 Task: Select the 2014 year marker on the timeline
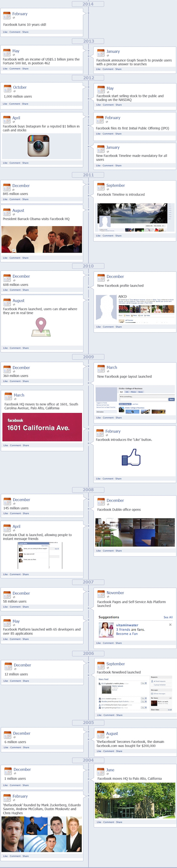pyautogui.click(x=88, y=4)
